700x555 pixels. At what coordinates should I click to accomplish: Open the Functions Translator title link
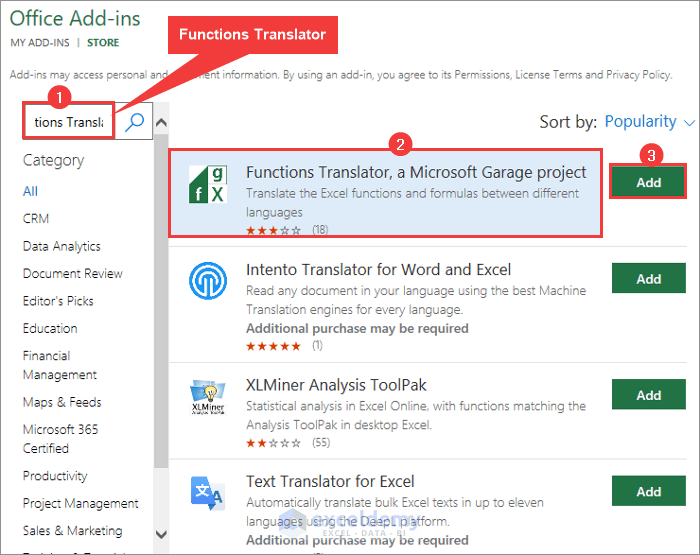coord(416,172)
